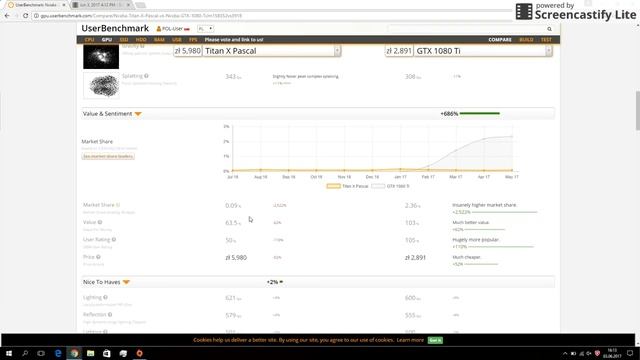Dismiss the cookie notice with green button
640x360 pixels.
pos(435,340)
